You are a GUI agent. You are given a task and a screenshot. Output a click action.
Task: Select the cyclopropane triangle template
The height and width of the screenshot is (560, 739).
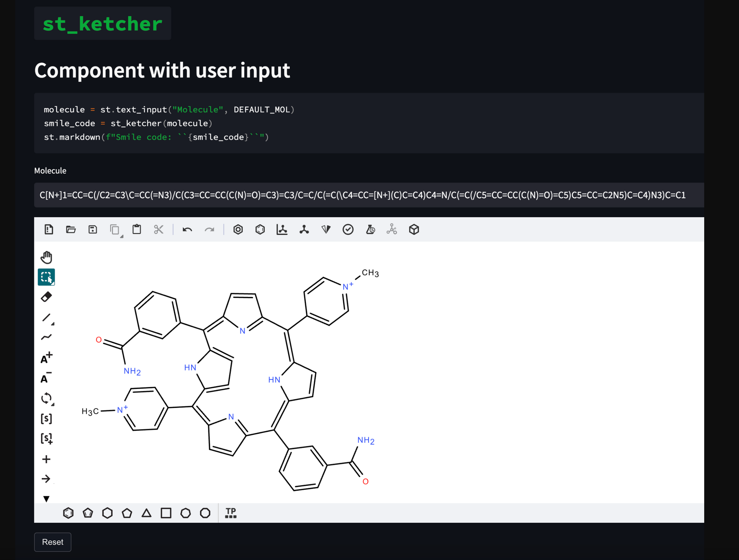[147, 513]
